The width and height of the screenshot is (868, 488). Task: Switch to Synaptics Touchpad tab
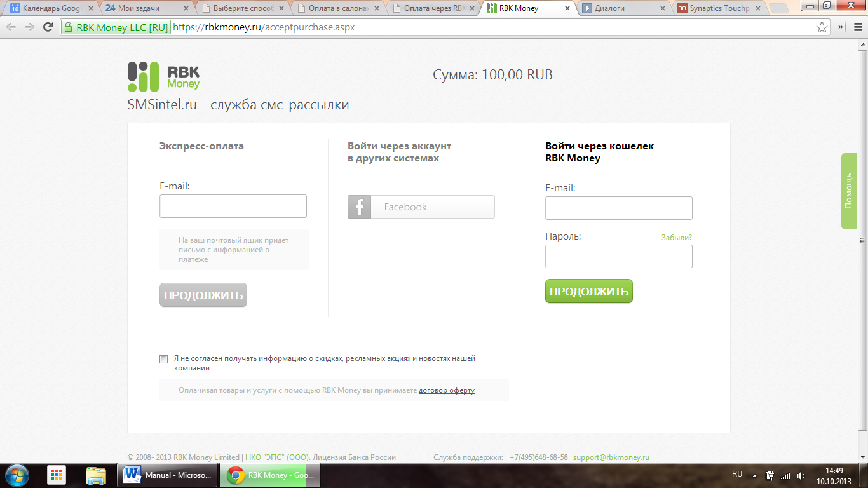click(x=720, y=8)
